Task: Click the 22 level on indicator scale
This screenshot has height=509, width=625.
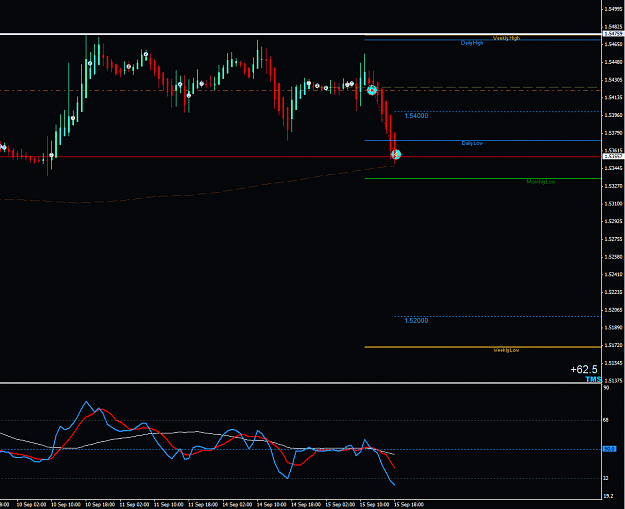Action: point(606,478)
